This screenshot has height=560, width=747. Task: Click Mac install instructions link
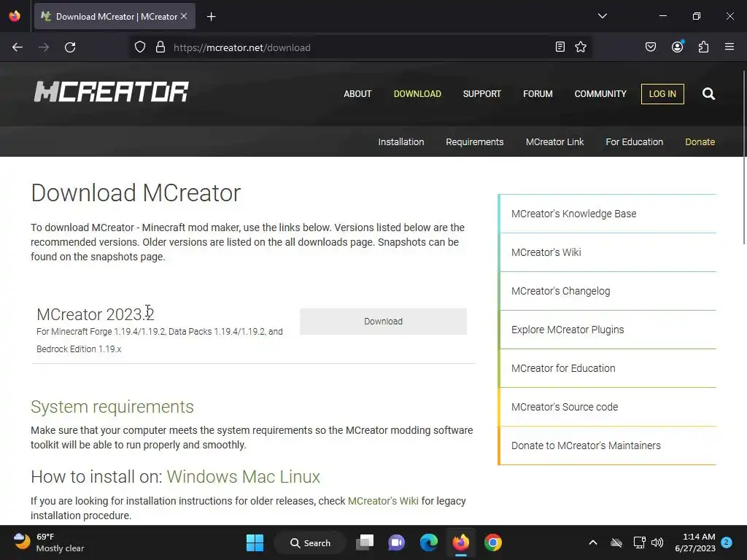pyautogui.click(x=258, y=477)
